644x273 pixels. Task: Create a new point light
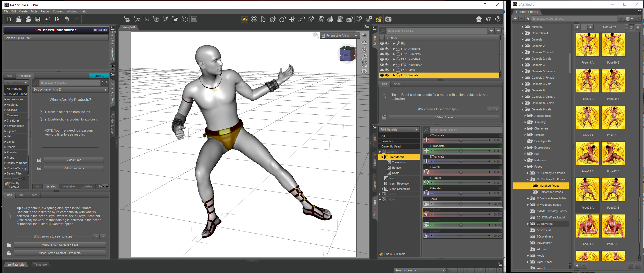tap(146, 19)
